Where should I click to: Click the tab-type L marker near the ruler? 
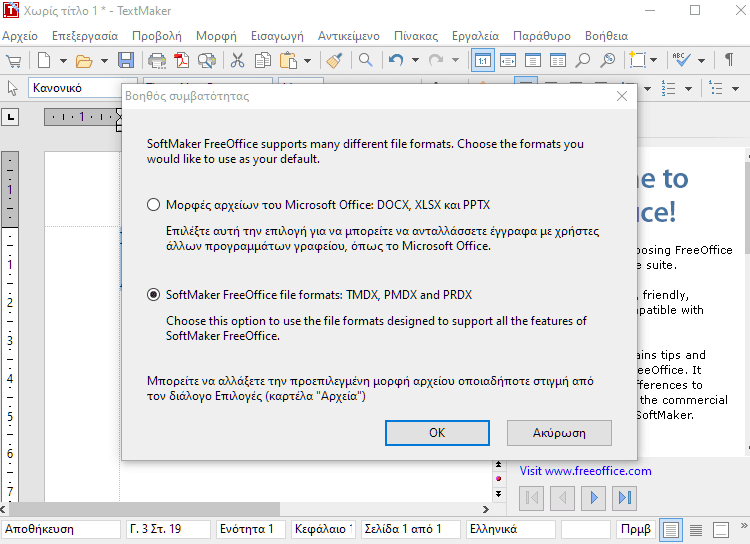pyautogui.click(x=11, y=117)
